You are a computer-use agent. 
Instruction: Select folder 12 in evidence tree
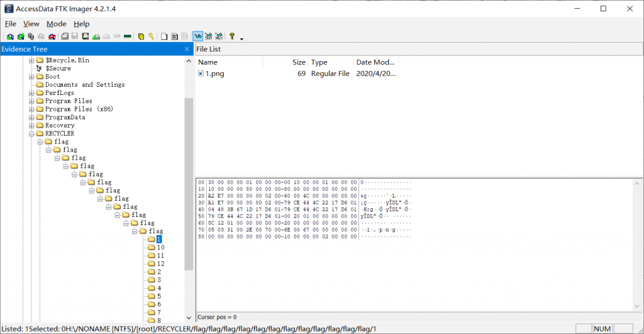click(x=160, y=264)
